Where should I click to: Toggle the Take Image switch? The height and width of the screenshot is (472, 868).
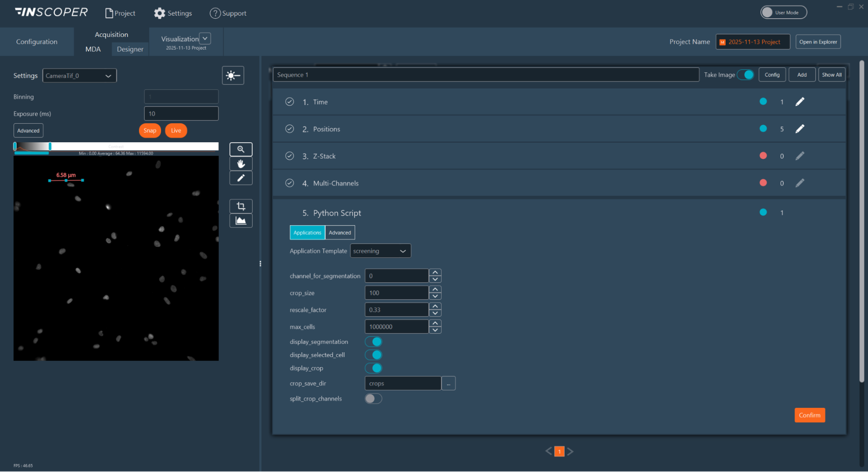click(746, 75)
